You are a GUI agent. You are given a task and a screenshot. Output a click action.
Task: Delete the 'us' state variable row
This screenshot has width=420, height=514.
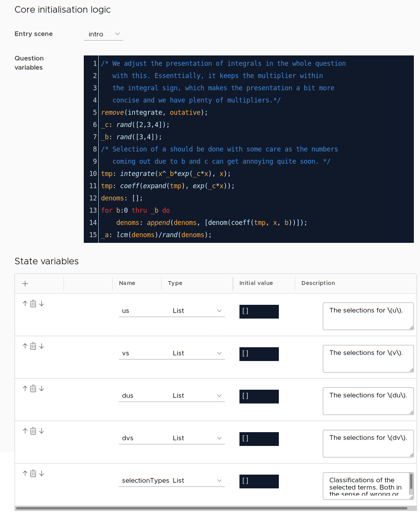[33, 304]
